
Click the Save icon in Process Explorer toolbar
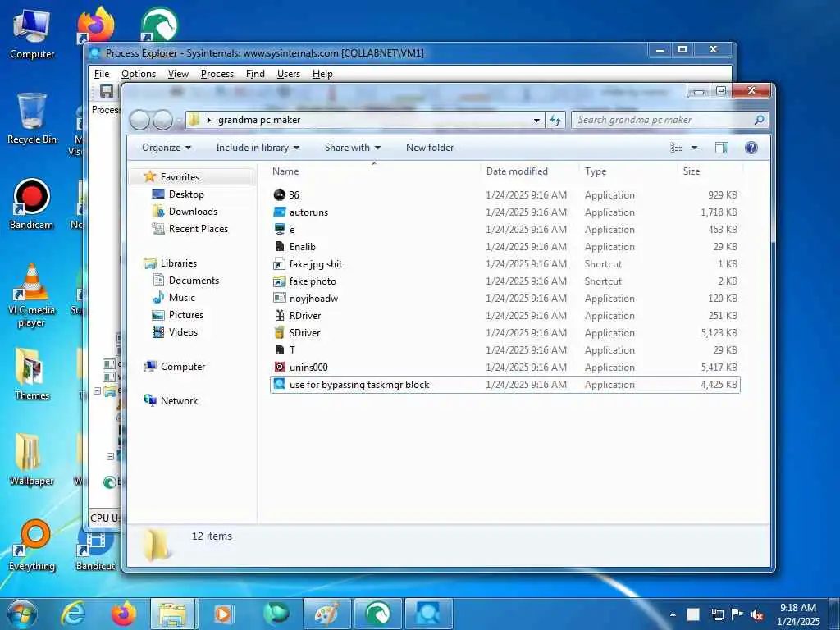(x=107, y=91)
